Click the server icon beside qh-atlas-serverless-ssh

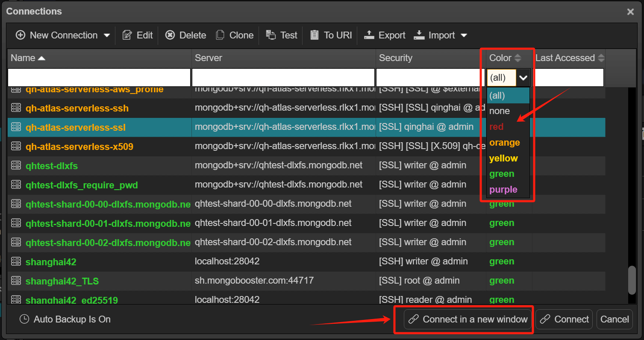click(16, 108)
